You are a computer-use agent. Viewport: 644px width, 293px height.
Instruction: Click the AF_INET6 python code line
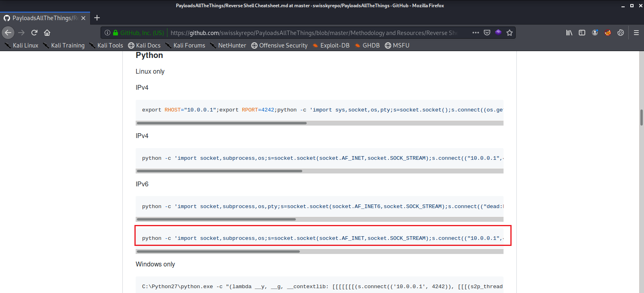pyautogui.click(x=323, y=206)
